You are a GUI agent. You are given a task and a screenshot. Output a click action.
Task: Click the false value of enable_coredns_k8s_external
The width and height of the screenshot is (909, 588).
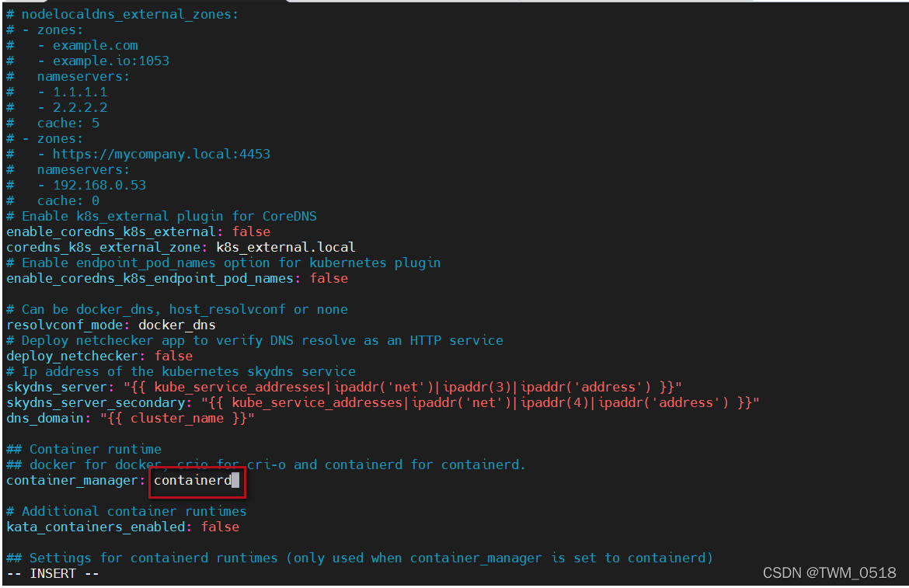coord(251,231)
